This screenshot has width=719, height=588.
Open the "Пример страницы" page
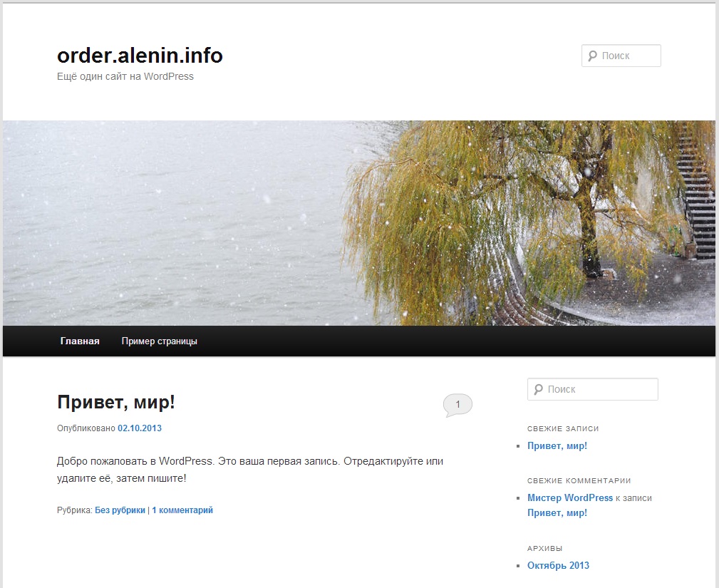pyautogui.click(x=159, y=341)
